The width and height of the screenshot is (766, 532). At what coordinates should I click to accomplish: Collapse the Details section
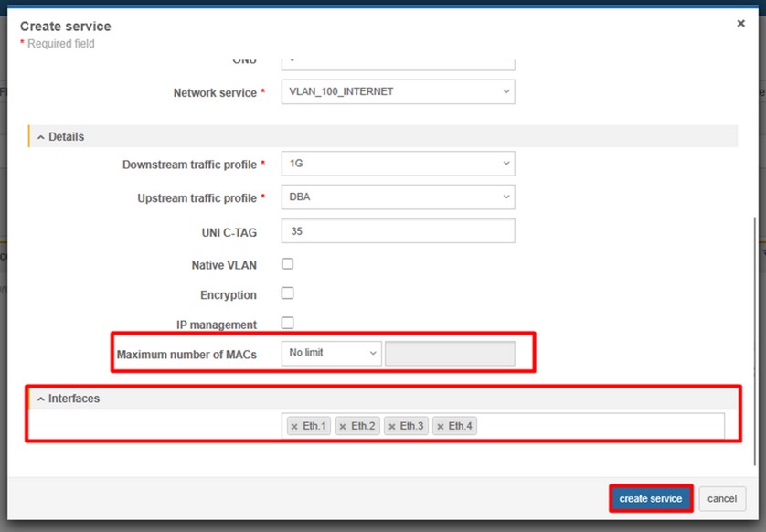(41, 137)
